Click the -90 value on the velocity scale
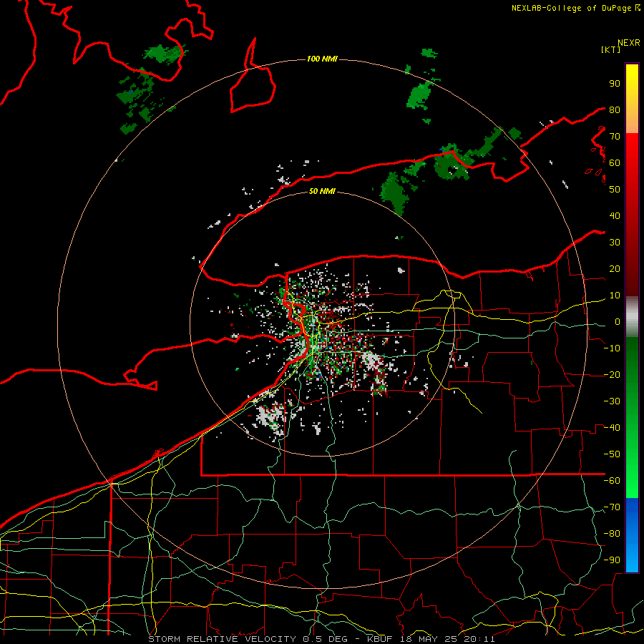The image size is (644, 644). click(612, 560)
